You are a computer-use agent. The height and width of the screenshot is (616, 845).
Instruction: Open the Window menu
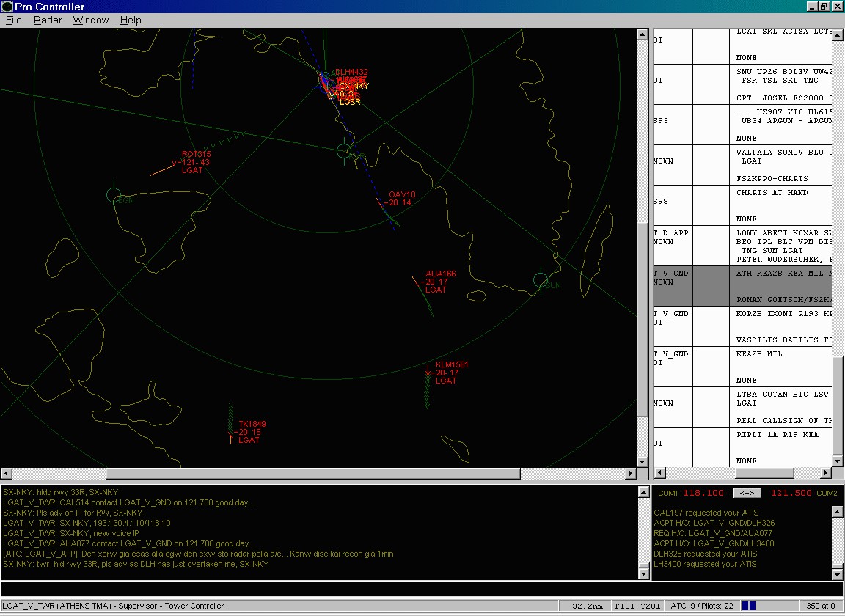pos(90,20)
